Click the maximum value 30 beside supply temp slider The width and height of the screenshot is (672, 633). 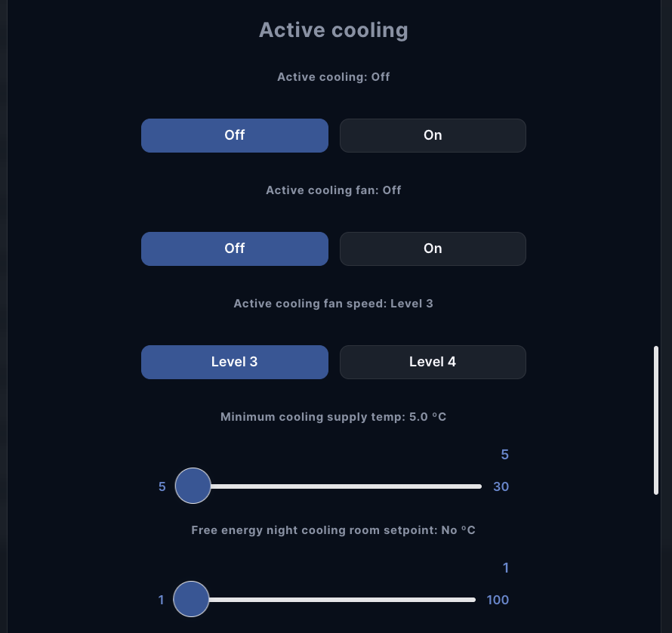point(501,486)
